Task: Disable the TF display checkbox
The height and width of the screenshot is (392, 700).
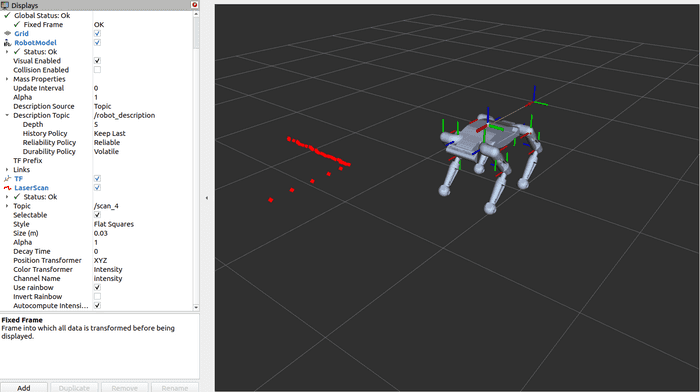Action: [97, 179]
